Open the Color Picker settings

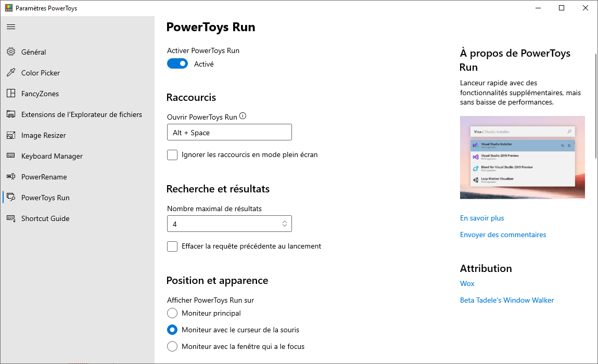point(78,73)
